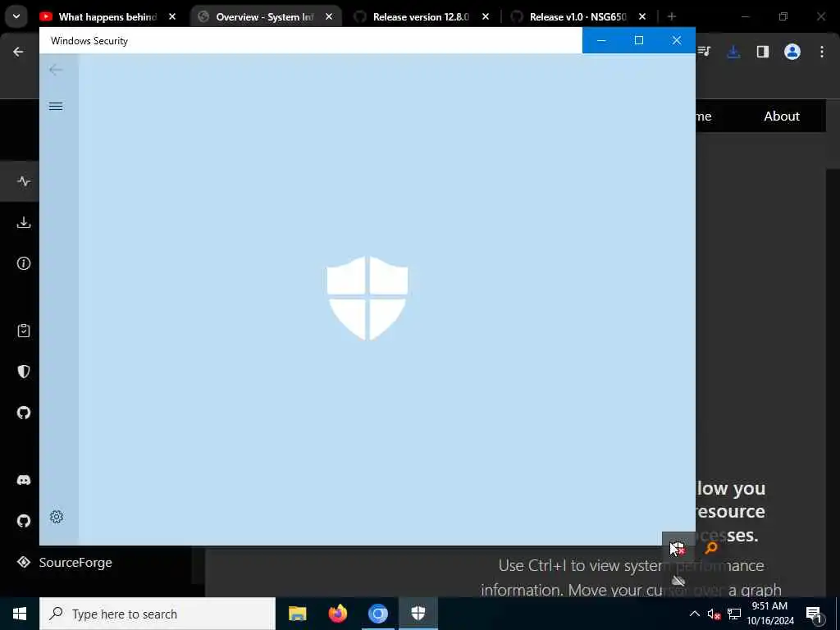Open the Chrome three-dot menu

click(x=822, y=52)
